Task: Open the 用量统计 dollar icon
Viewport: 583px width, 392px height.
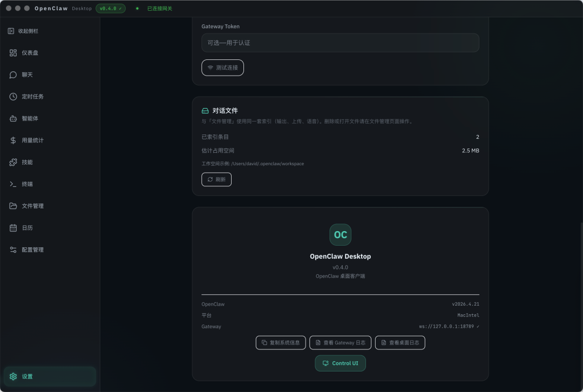Action: click(x=13, y=140)
